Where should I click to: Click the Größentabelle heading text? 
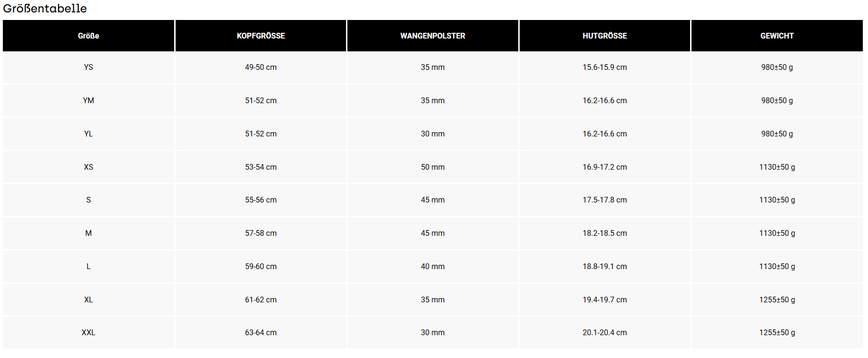point(45,8)
